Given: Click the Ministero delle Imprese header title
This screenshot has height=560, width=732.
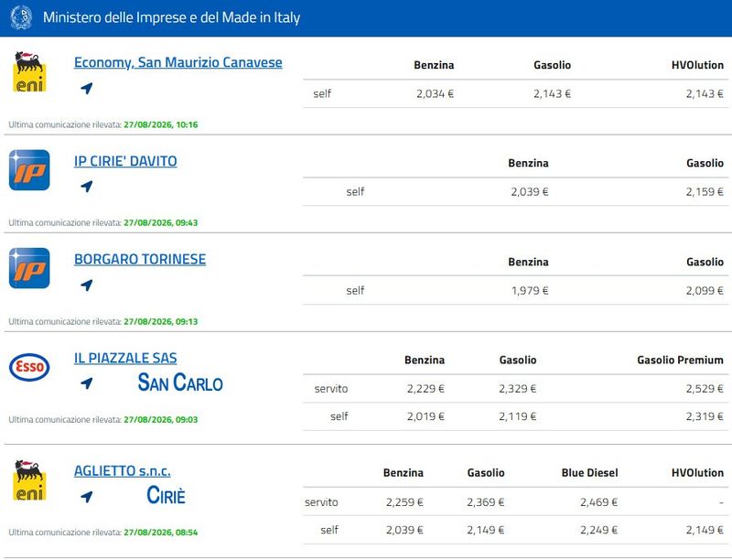Looking at the screenshot, I should [x=171, y=17].
